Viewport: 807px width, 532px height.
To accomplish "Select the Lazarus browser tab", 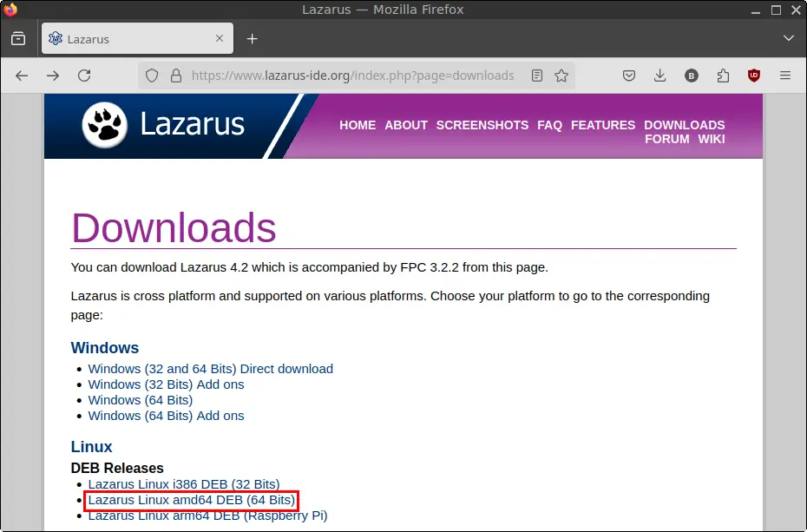I will click(x=137, y=38).
